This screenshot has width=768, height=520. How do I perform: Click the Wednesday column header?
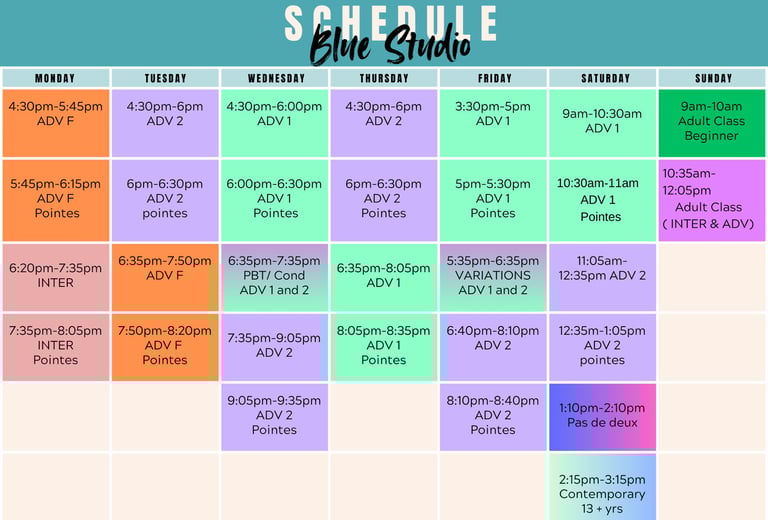274,78
